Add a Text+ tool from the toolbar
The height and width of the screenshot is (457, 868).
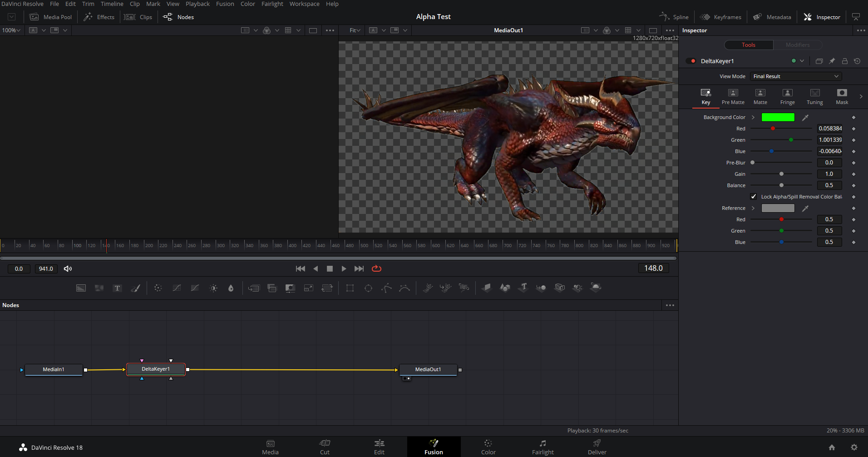coord(117,288)
